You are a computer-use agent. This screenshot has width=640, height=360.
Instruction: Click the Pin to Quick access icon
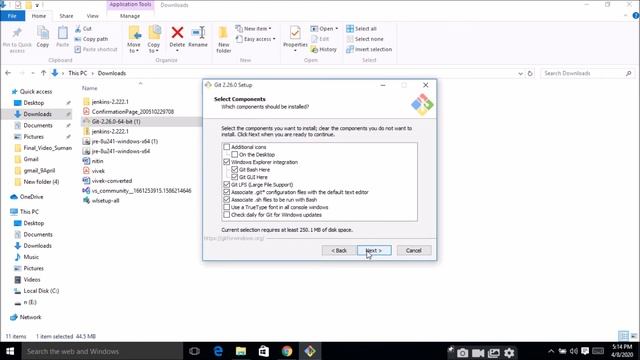tap(17, 33)
